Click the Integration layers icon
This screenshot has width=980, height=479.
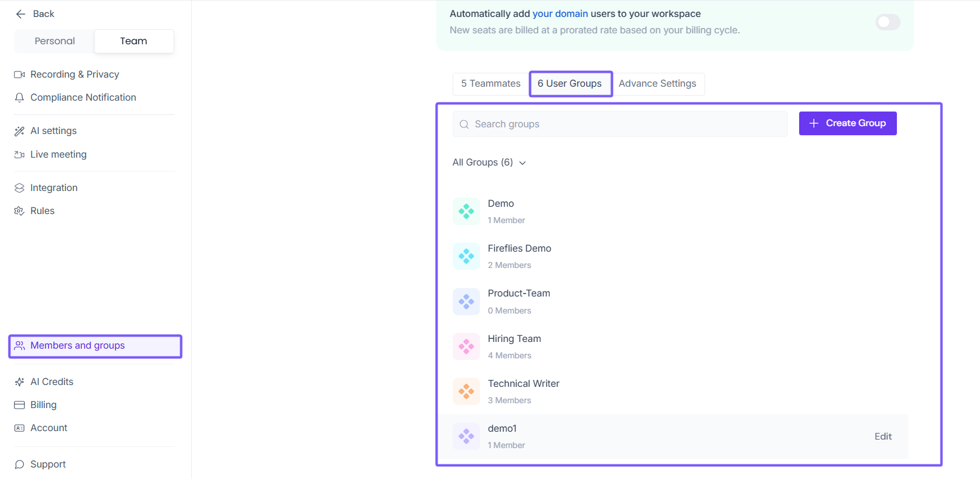click(x=19, y=188)
